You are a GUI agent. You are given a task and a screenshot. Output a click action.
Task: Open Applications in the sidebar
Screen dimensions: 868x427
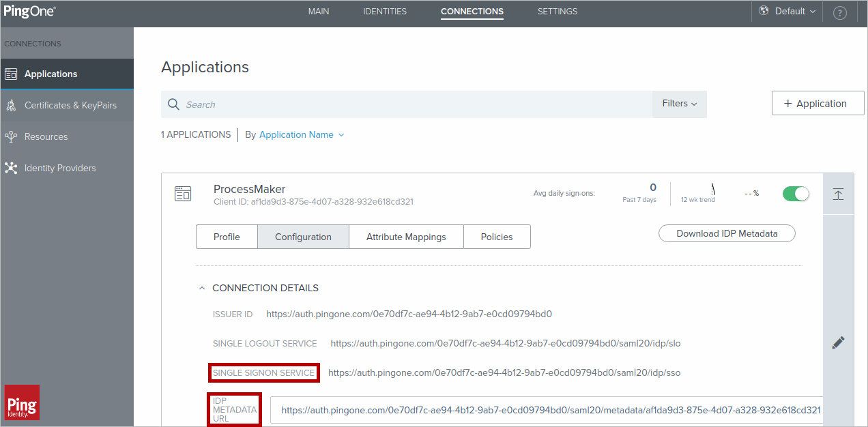tap(67, 74)
